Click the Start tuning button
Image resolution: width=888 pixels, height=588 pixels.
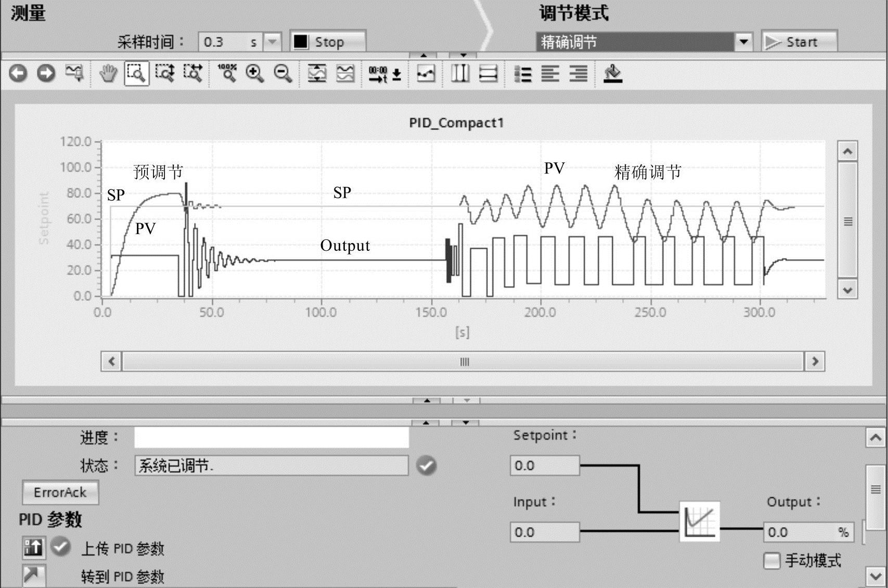point(800,42)
